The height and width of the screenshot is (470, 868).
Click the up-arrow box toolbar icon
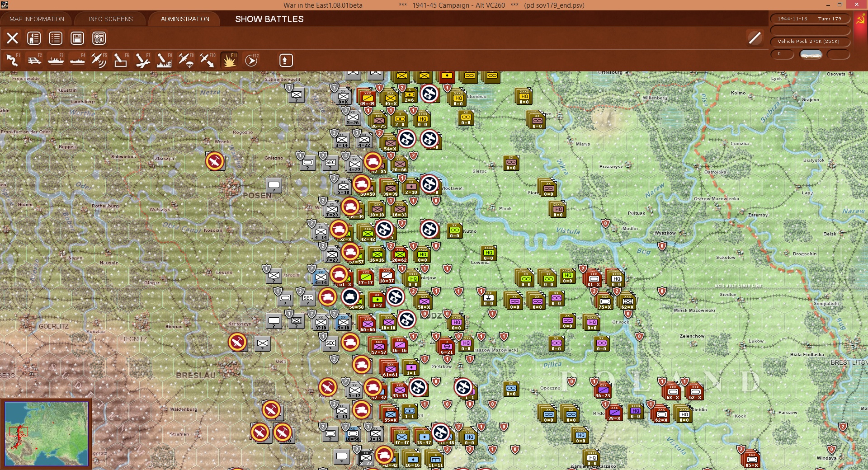(x=286, y=60)
